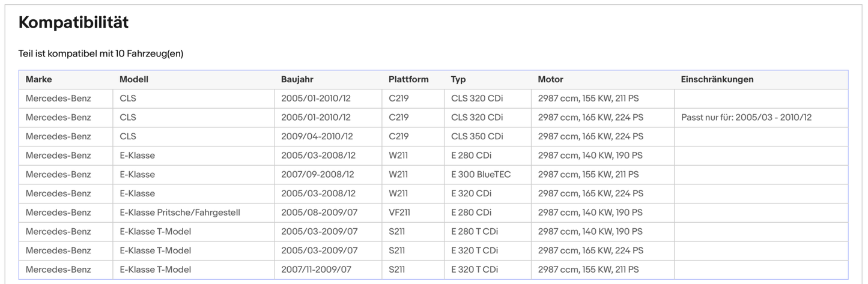Click the 2007/09-2008/12 Baujahr cell
This screenshot has width=868, height=284.
317,175
